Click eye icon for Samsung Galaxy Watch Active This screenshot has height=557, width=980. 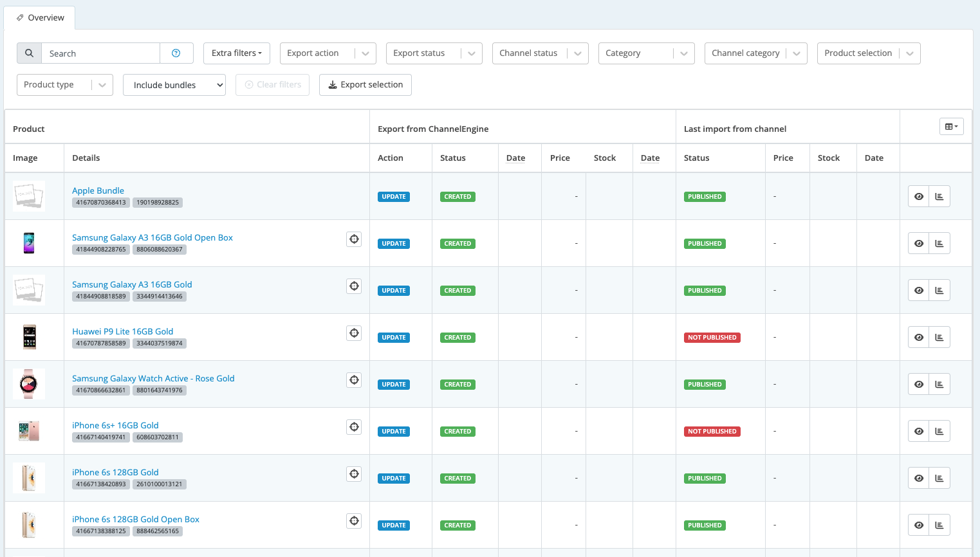(x=919, y=384)
